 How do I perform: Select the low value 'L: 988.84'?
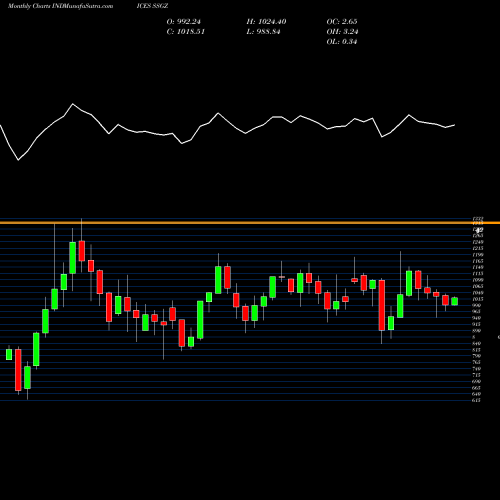263,32
